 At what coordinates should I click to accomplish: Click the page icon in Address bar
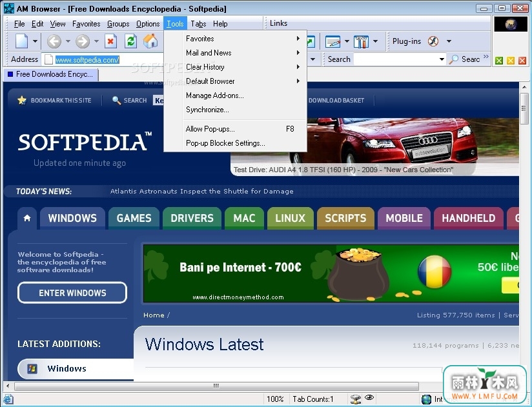coord(49,59)
